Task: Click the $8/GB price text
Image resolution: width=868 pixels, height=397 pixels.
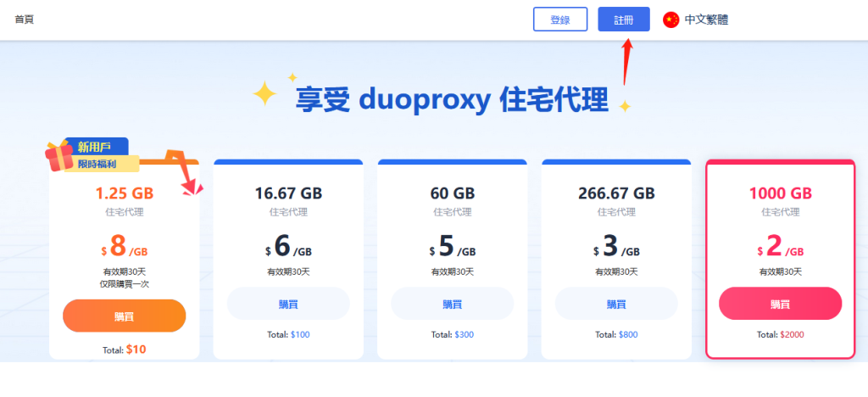Action: point(124,246)
